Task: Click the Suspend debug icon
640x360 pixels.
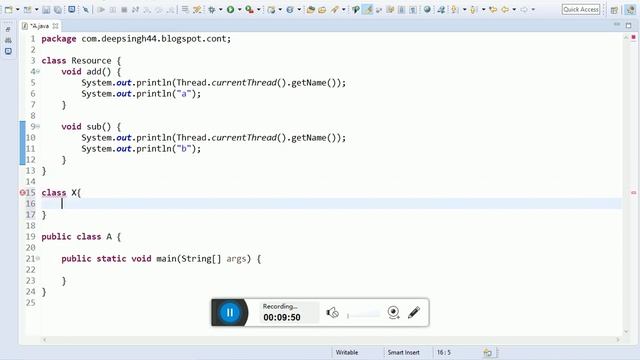Action: [x=113, y=9]
